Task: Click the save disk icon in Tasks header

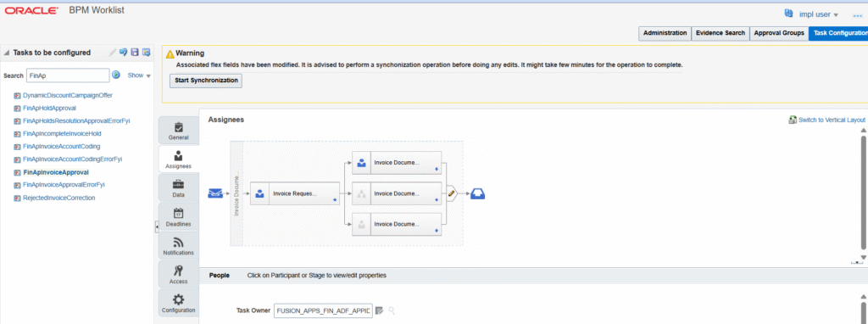Action: tap(135, 53)
